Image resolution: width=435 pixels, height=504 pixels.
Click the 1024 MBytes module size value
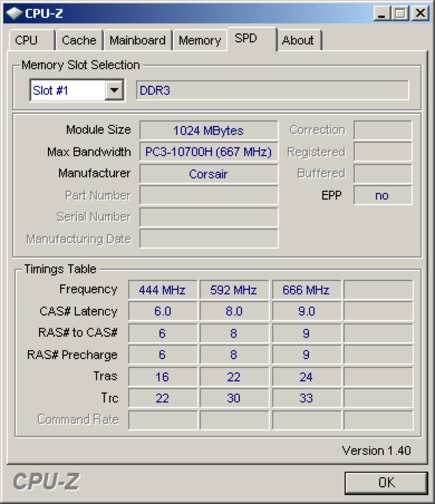[208, 131]
